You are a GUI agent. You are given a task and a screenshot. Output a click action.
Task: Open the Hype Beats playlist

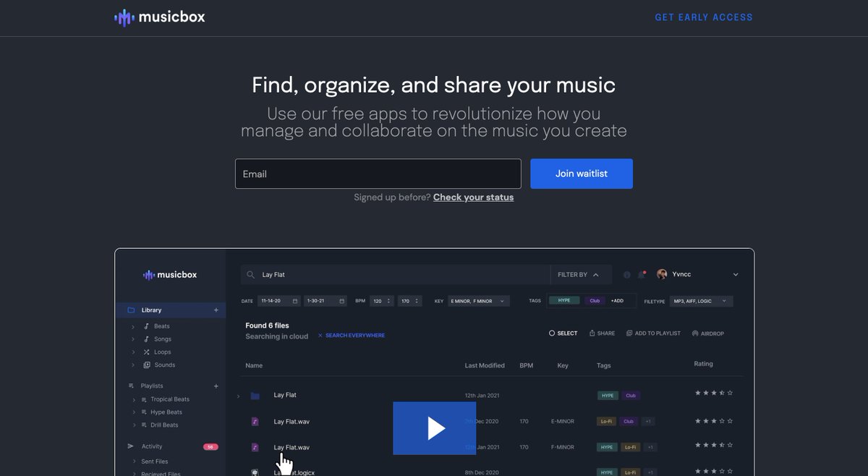tap(166, 412)
